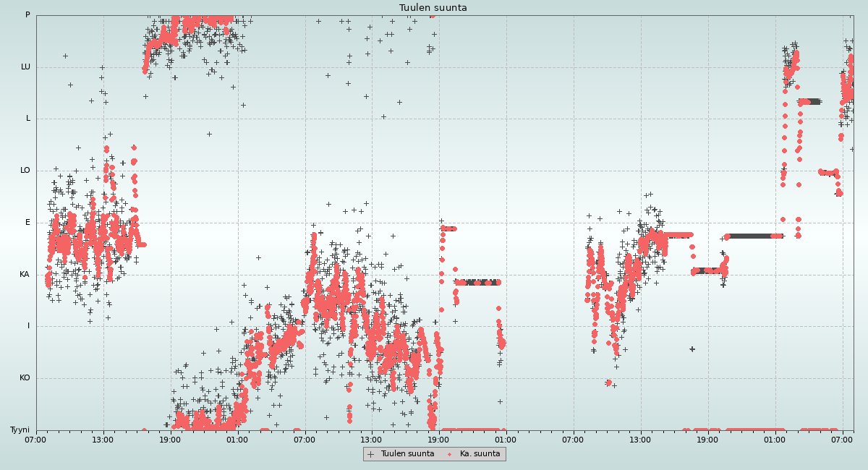Click the "E" direction axis label
Image resolution: width=868 pixels, height=470 pixels.
click(x=28, y=223)
